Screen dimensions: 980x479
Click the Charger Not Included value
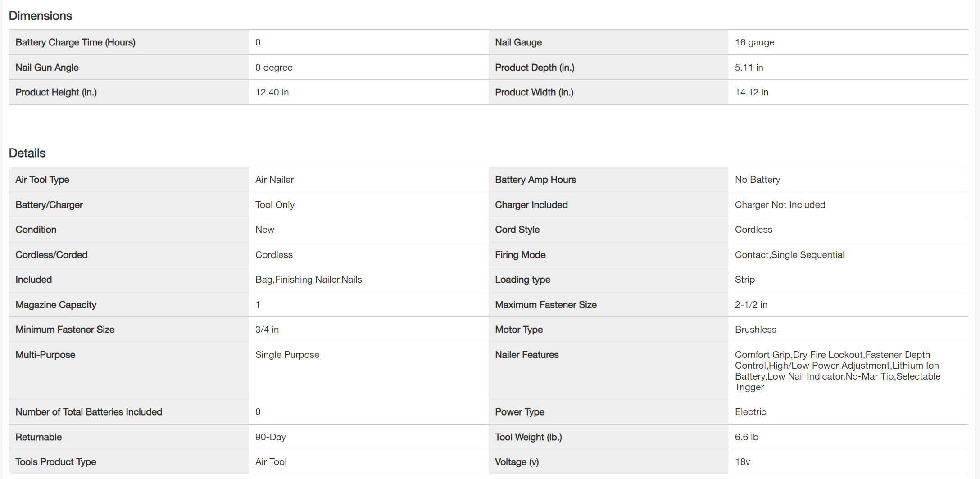(x=780, y=205)
